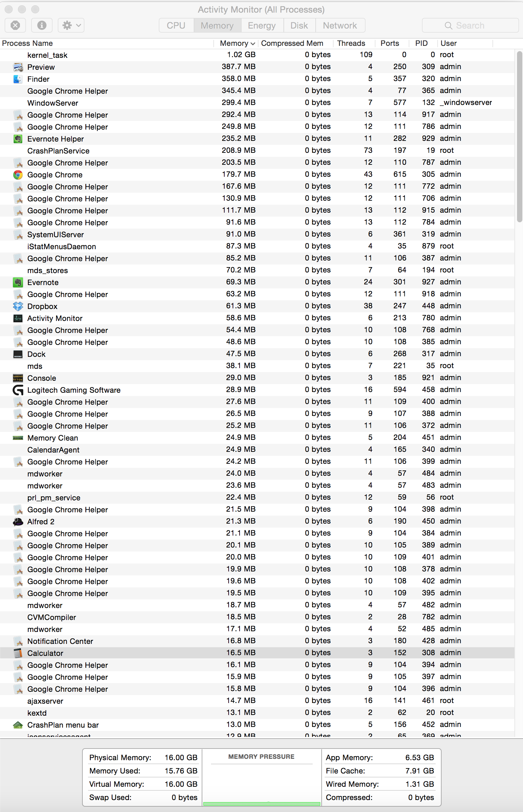
Task: Click the Evernote Helper icon
Action: [18, 139]
